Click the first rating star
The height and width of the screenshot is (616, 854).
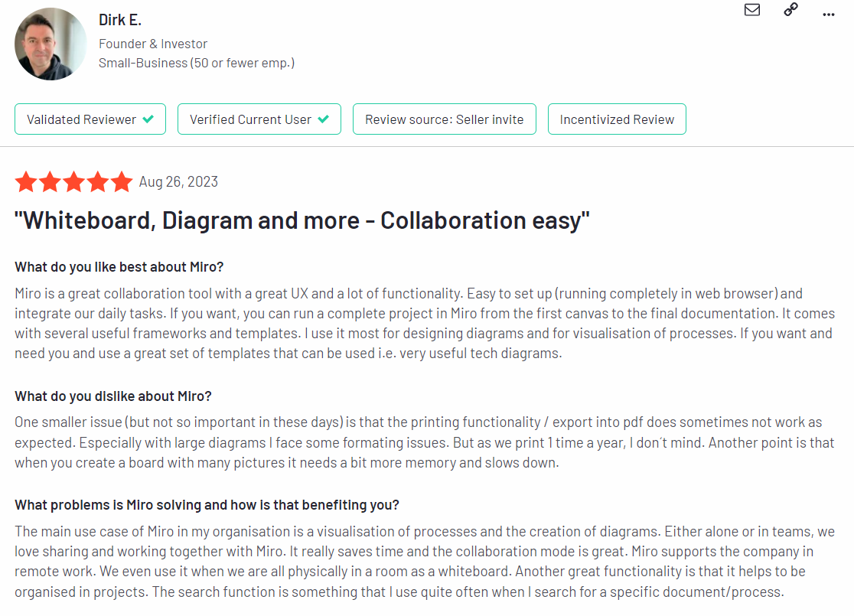[25, 182]
